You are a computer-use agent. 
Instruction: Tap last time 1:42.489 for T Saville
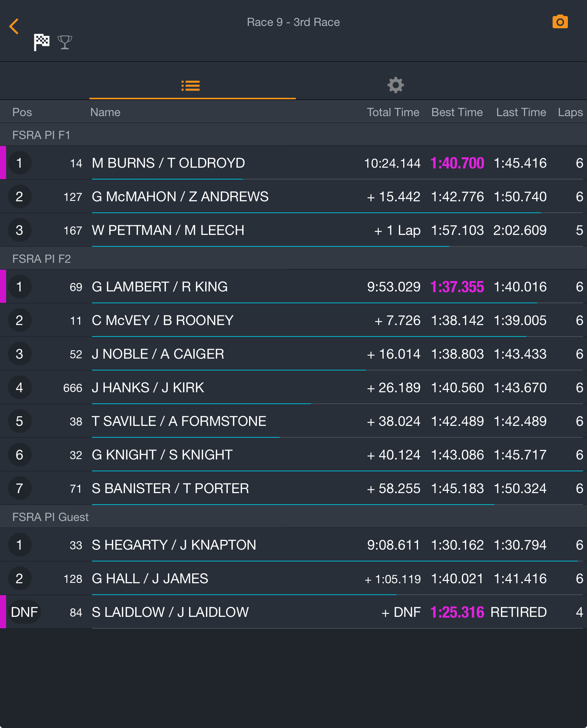tap(520, 421)
